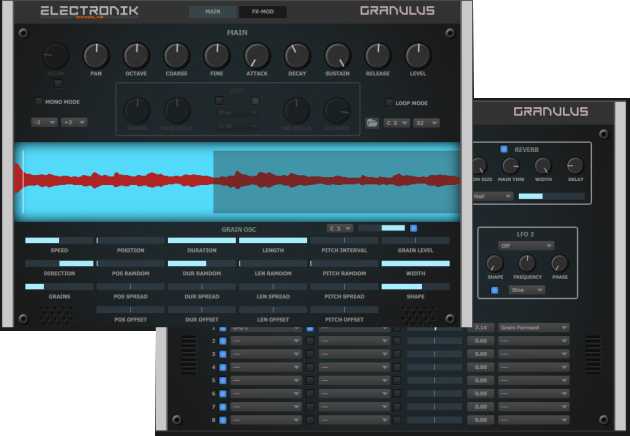Toggle mod matrix row 8 enable button
The image size is (630, 436).
click(223, 420)
